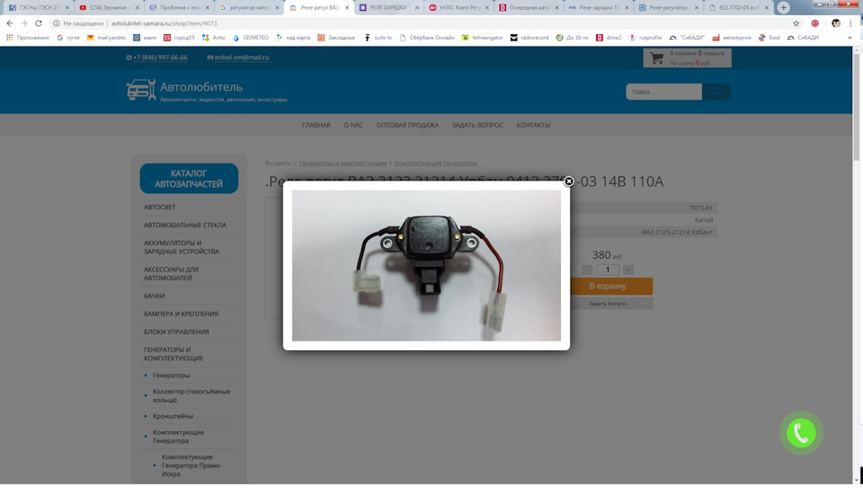The image size is (863, 504).
Task: Open the Приложения apps bookmark
Action: coord(28,38)
